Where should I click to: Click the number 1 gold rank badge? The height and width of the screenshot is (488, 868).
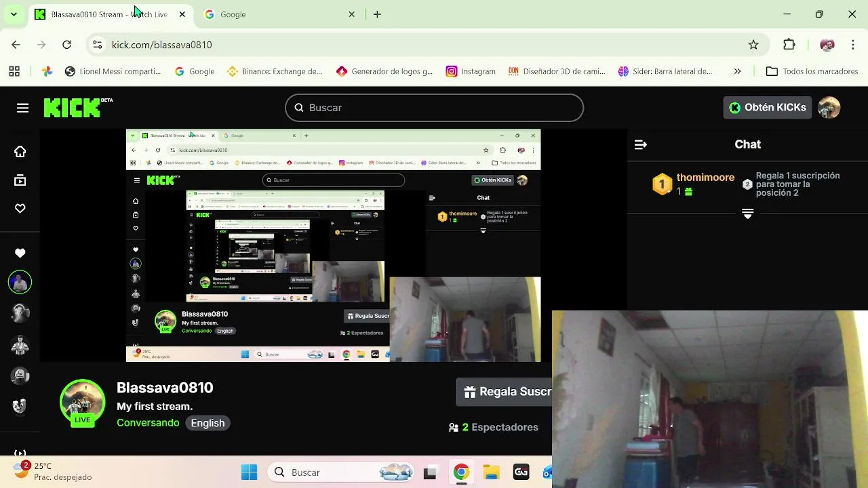663,184
